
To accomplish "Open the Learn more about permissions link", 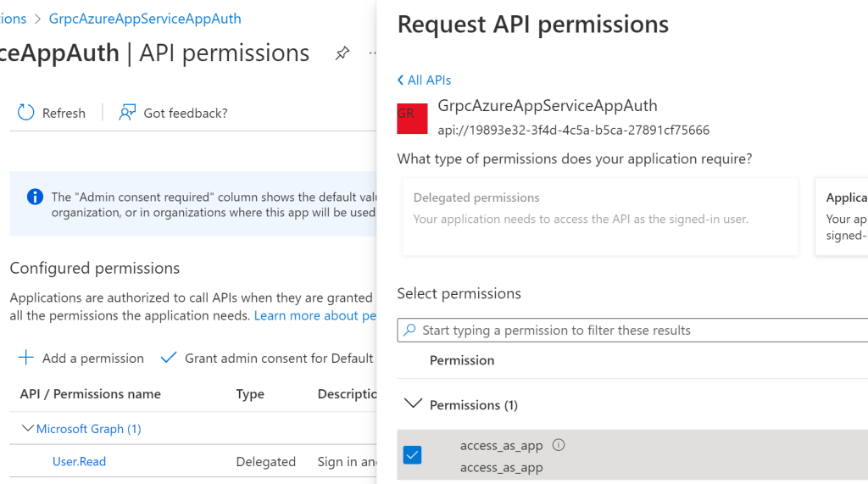I will tap(314, 315).
